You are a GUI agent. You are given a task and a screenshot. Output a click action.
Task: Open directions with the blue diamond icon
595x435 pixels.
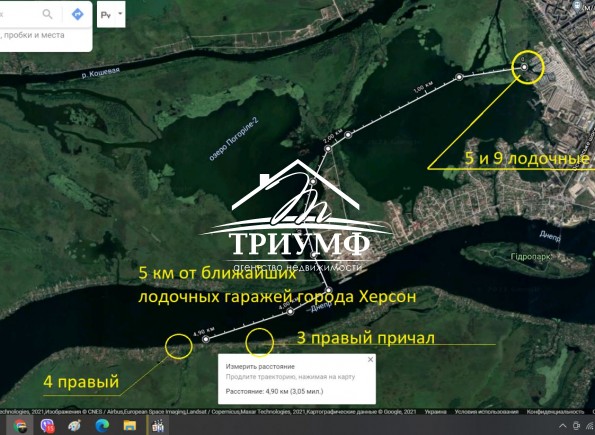[x=77, y=14]
